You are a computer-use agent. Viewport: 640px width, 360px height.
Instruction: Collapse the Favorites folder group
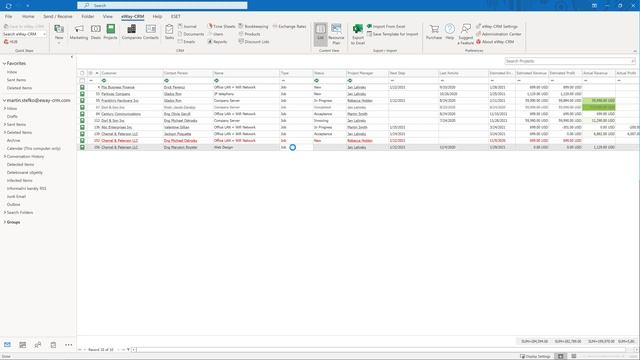point(4,64)
